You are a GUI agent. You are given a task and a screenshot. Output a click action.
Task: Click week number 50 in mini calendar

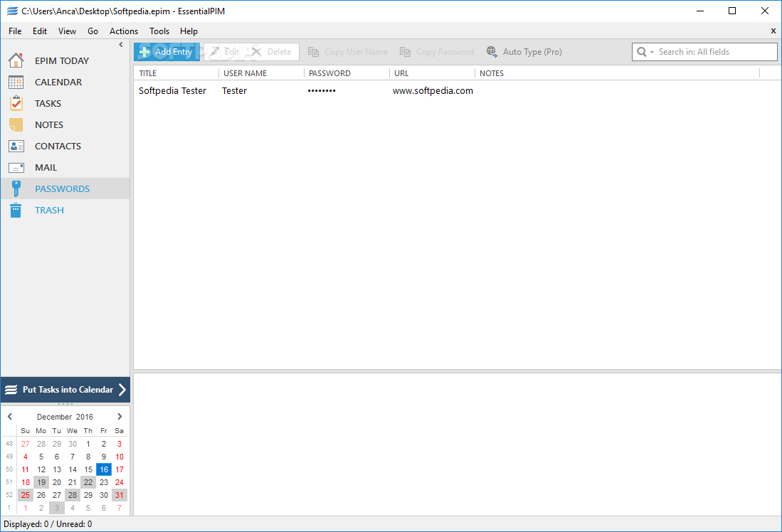coord(9,469)
